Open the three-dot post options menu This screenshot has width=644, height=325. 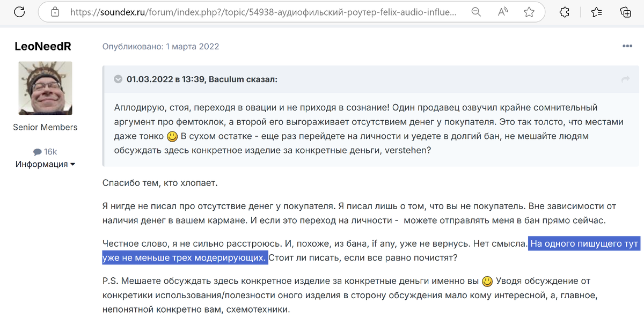click(x=626, y=46)
